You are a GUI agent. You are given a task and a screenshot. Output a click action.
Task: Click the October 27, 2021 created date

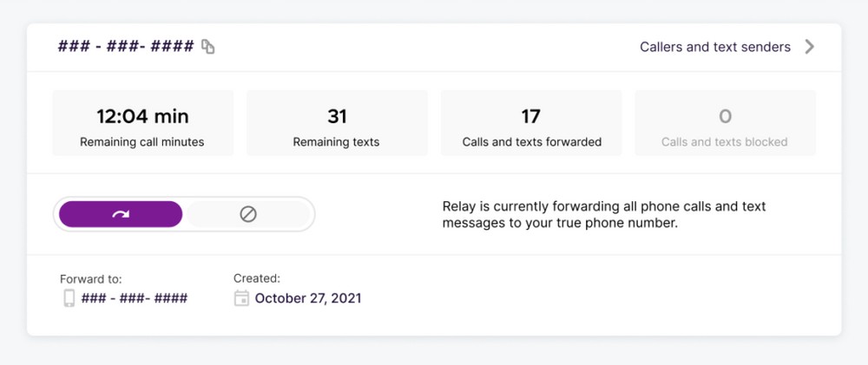[x=308, y=298]
